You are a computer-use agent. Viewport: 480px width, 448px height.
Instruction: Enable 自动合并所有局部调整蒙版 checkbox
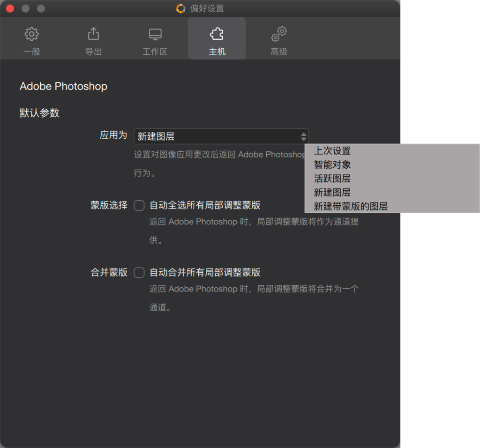coord(139,272)
